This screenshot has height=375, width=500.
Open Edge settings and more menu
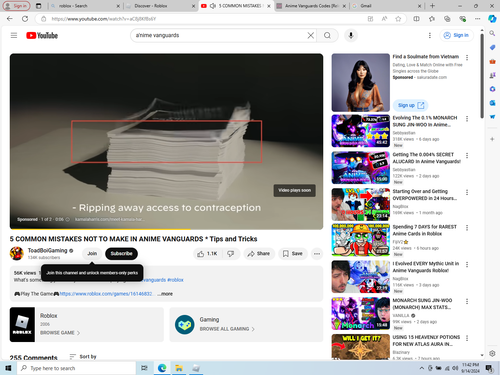tap(478, 19)
